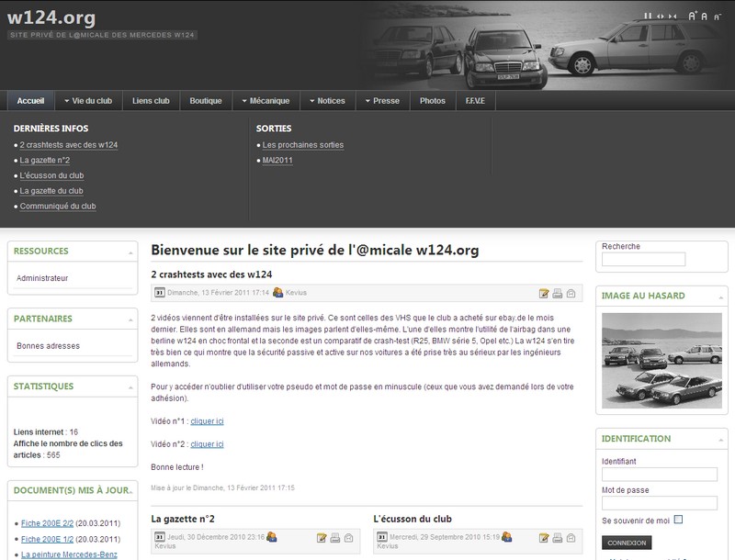The width and height of the screenshot is (735, 560).
Task: Open 'Les prochaines sorties' link
Action: pos(303,145)
